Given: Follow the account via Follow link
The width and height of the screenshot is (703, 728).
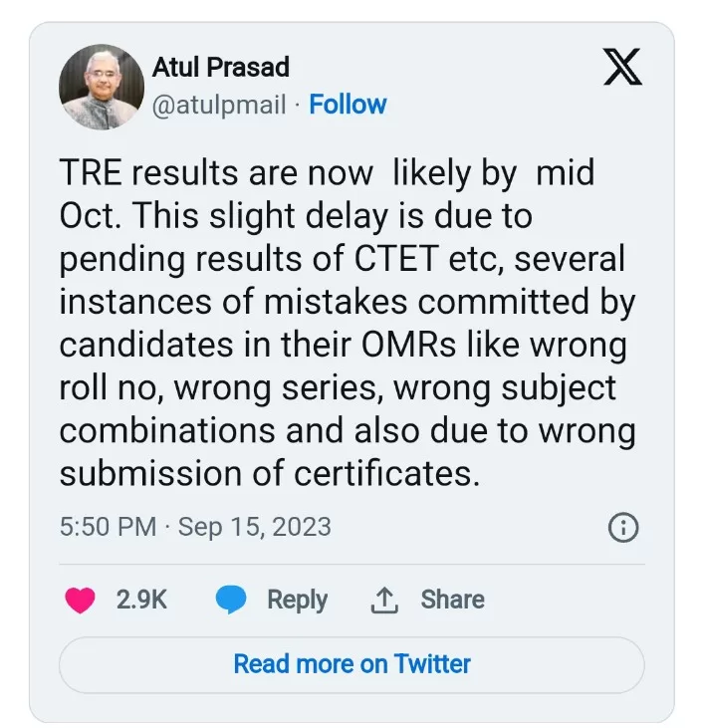Looking at the screenshot, I should tap(348, 105).
